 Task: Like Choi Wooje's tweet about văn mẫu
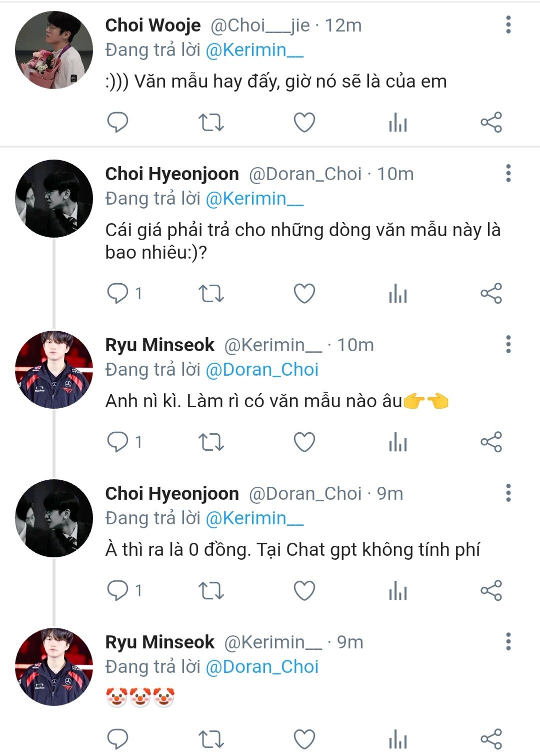[x=304, y=122]
